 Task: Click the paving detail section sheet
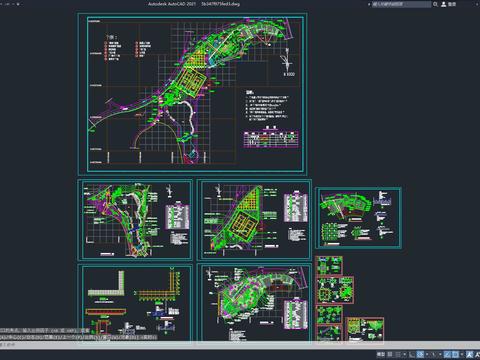(135, 303)
